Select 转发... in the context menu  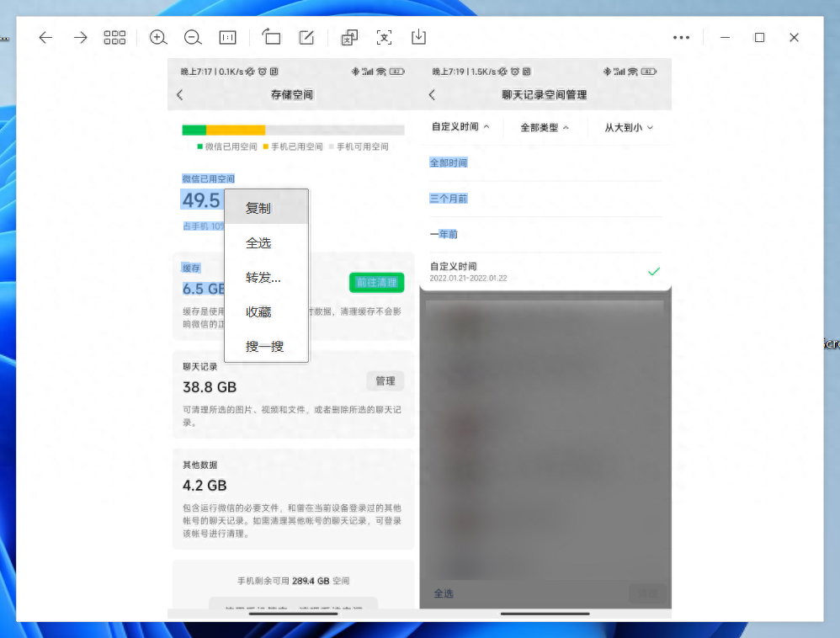click(263, 278)
